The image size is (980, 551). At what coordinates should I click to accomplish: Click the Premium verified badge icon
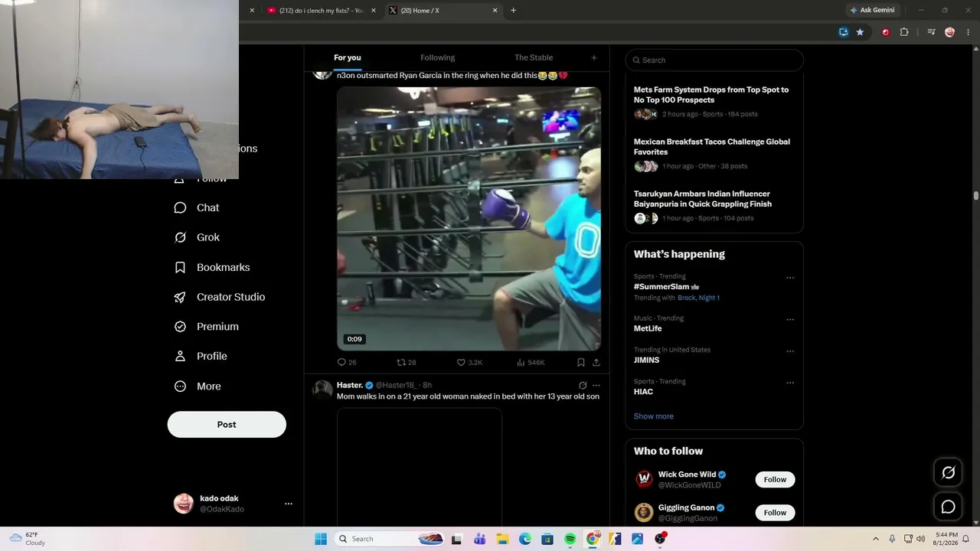180,327
